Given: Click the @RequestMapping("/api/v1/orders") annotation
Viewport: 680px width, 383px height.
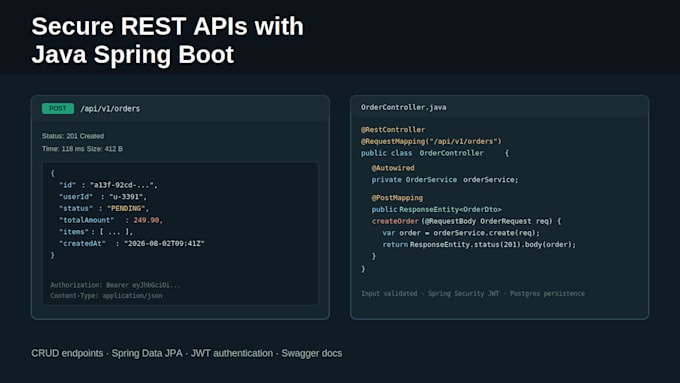Looking at the screenshot, I should (431, 141).
